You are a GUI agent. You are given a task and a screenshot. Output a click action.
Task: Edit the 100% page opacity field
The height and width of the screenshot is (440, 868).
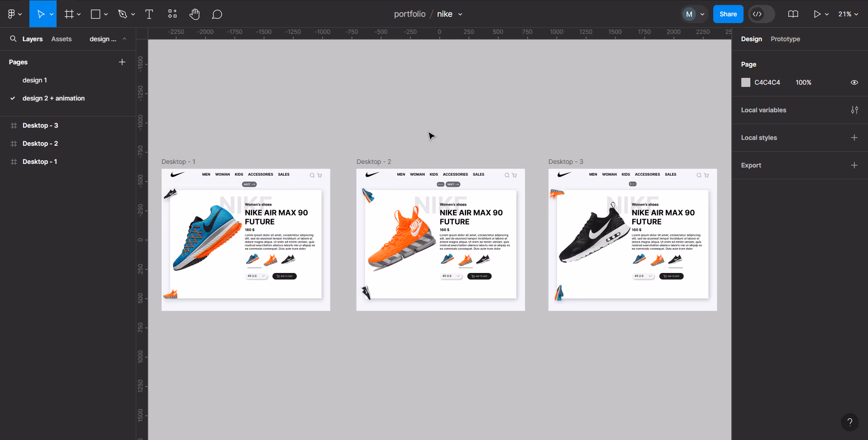(x=803, y=82)
